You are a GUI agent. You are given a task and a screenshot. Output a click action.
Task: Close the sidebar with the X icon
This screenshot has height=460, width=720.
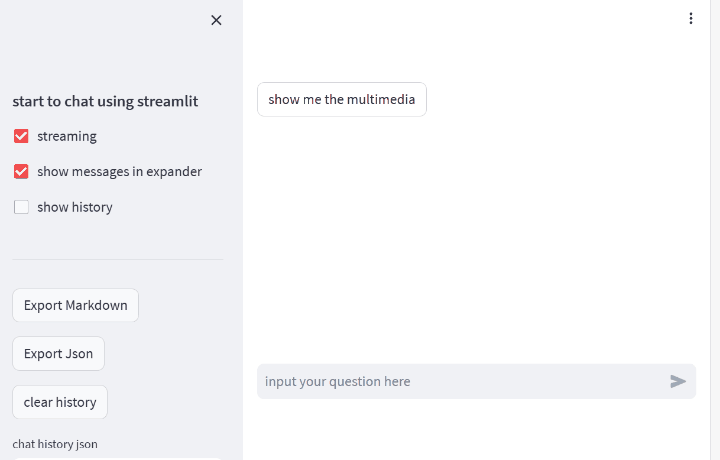click(x=216, y=20)
